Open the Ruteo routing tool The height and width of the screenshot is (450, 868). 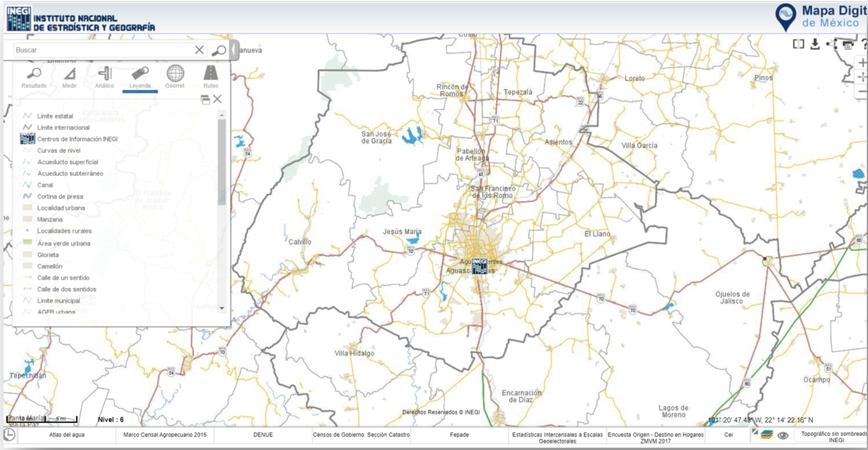click(211, 77)
